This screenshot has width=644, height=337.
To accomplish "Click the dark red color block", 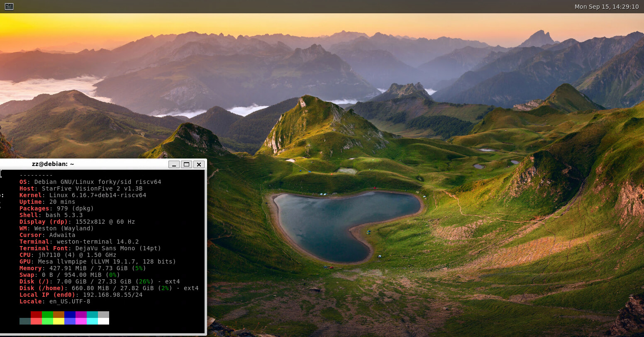I will tap(36, 315).
